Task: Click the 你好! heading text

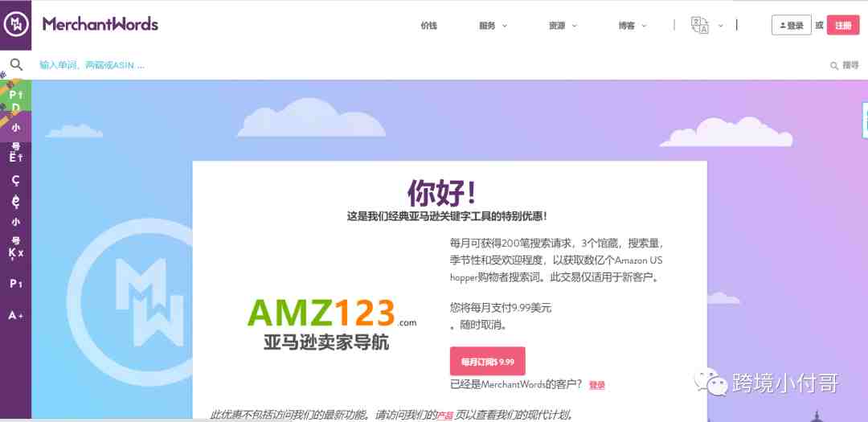Action: coord(442,192)
